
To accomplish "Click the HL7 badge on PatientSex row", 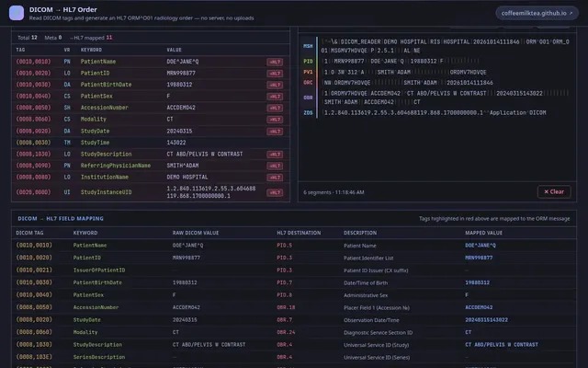I will pos(275,97).
